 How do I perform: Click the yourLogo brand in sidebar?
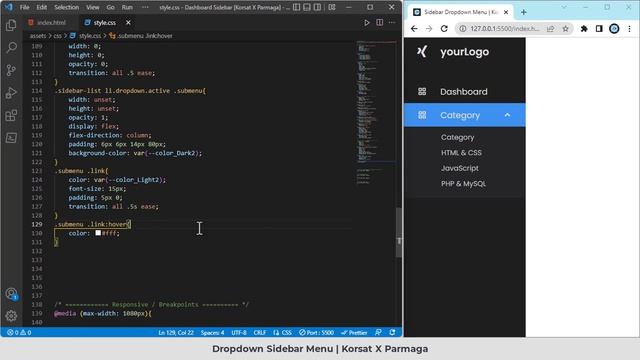tap(453, 52)
